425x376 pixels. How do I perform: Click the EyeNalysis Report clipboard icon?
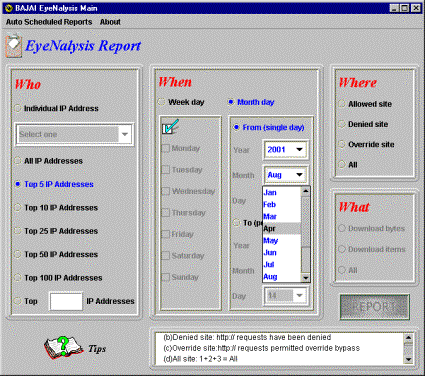pyautogui.click(x=14, y=45)
